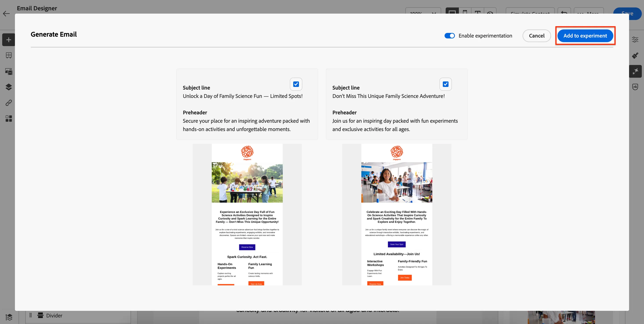This screenshot has width=644, height=324.
Task: Open the layers stack icon
Action: (9, 87)
